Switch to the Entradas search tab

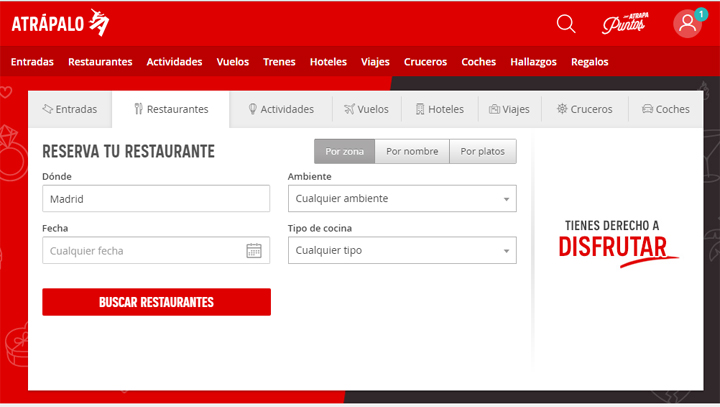(70, 109)
